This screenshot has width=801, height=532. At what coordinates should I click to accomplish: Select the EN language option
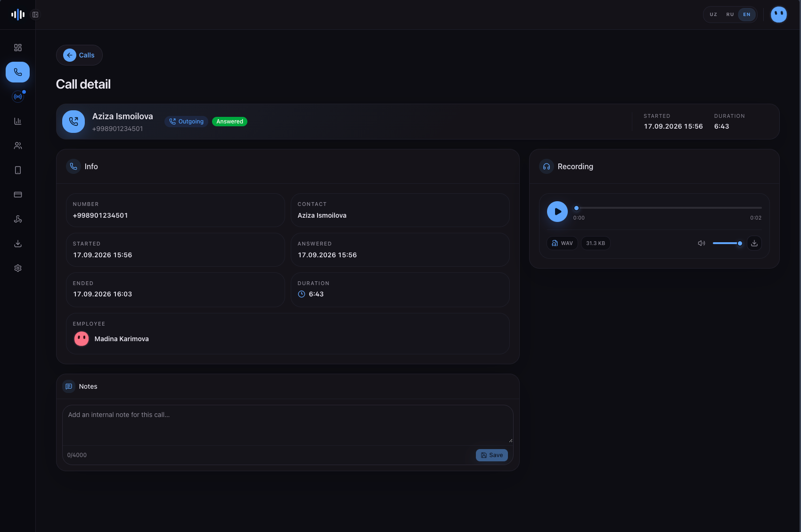coord(747,15)
